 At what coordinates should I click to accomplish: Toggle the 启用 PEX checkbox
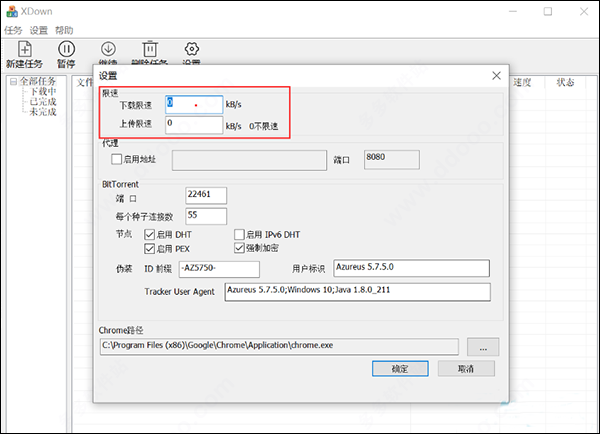point(149,249)
